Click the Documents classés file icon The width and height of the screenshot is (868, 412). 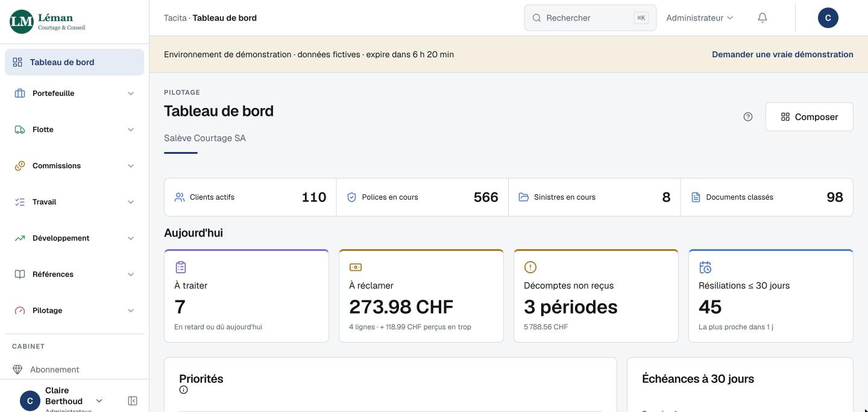696,197
